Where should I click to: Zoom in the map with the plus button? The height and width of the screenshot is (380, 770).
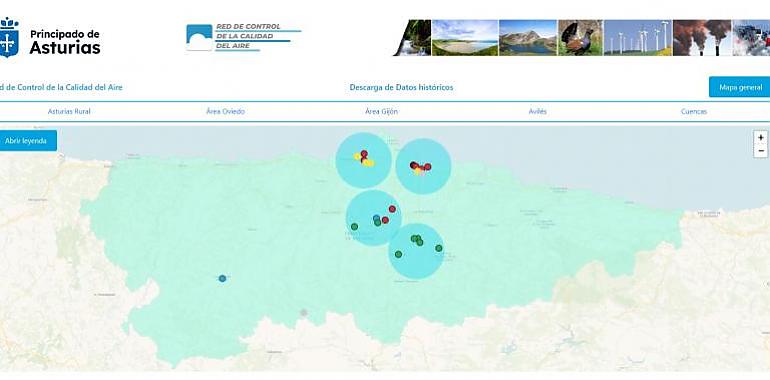tap(761, 137)
